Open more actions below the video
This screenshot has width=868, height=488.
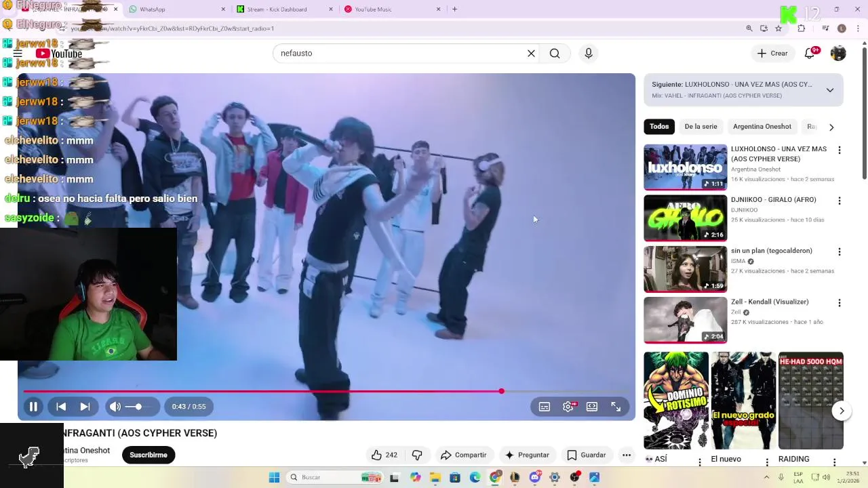pyautogui.click(x=627, y=455)
